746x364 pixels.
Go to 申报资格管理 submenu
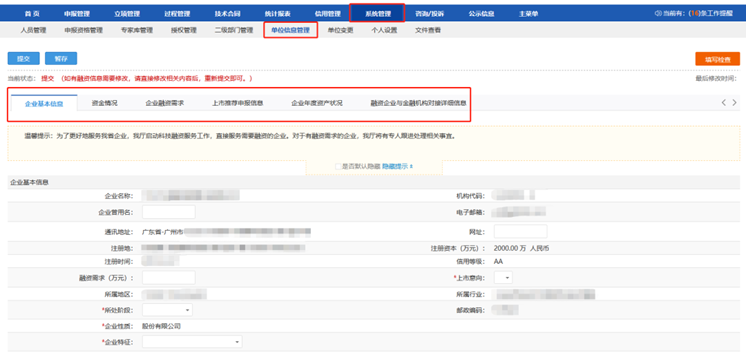tap(84, 30)
